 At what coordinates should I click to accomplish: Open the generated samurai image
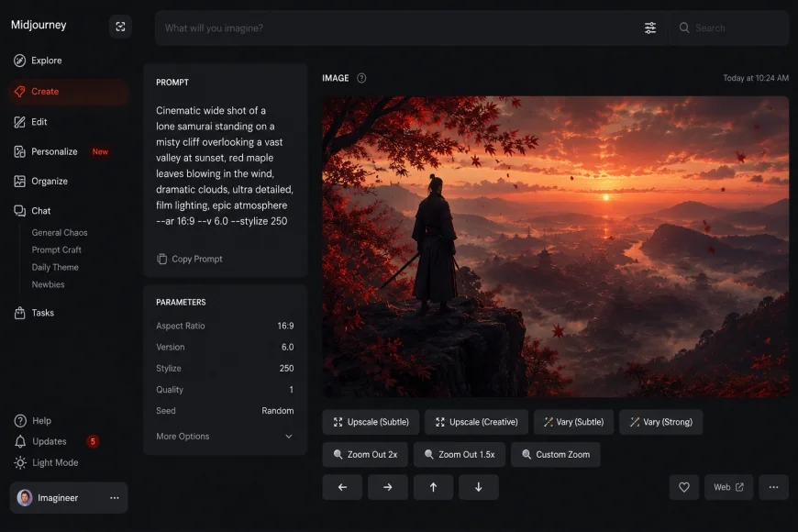pos(555,247)
